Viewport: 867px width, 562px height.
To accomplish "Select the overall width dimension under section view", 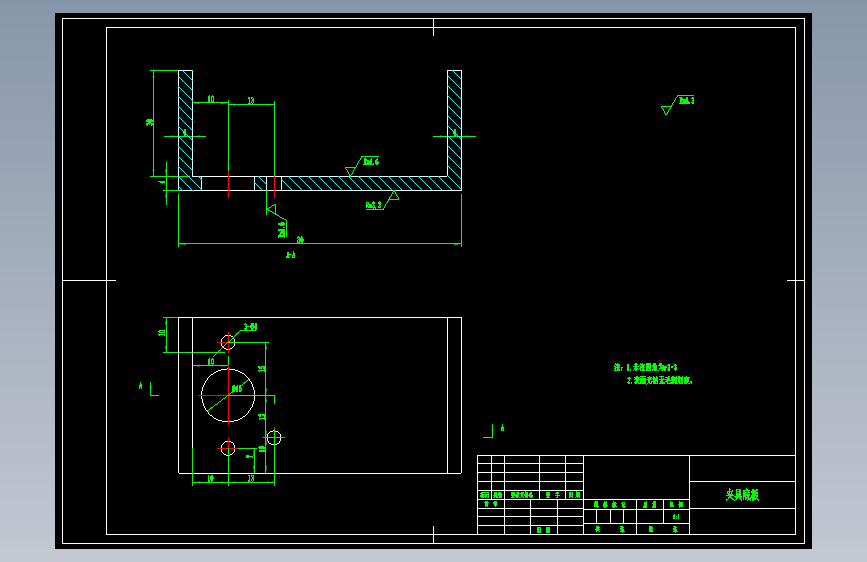I will click(x=300, y=240).
